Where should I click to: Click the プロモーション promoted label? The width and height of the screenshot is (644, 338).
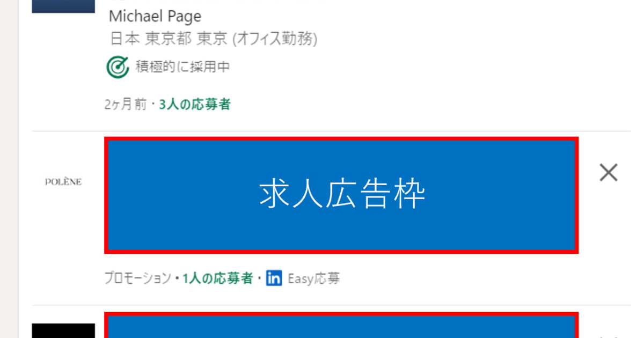pos(138,278)
